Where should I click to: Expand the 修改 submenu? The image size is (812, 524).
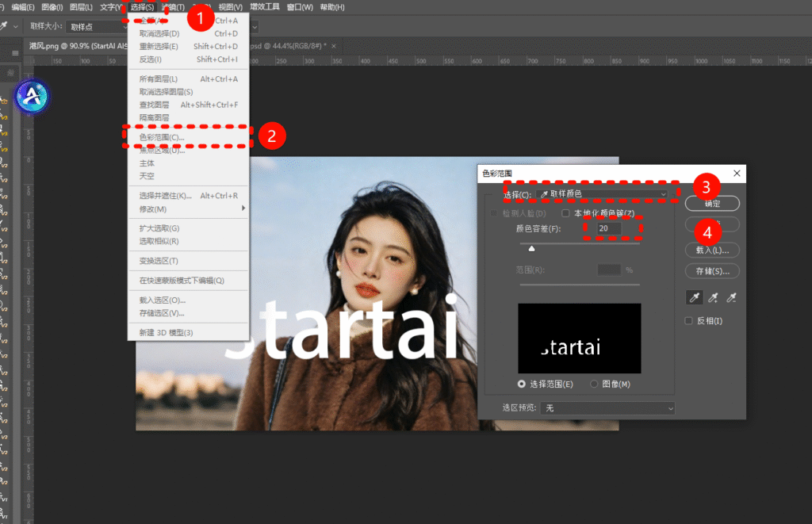point(188,208)
